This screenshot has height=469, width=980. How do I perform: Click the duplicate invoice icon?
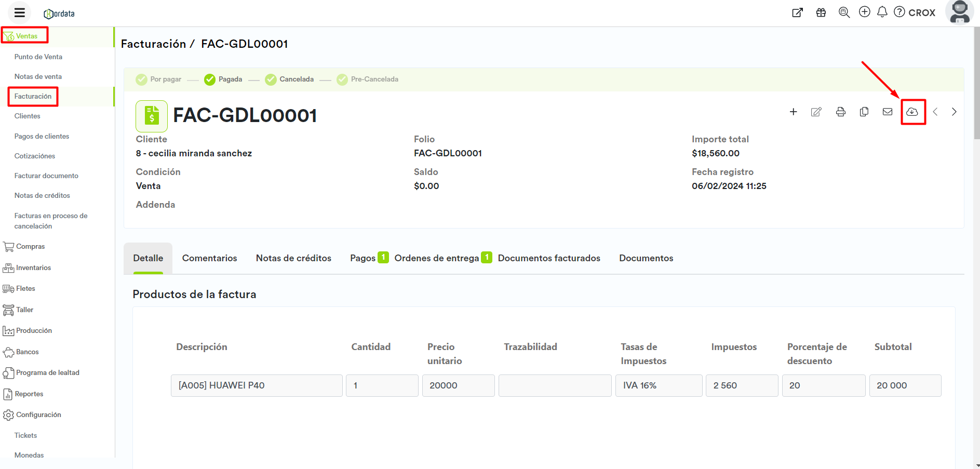864,112
